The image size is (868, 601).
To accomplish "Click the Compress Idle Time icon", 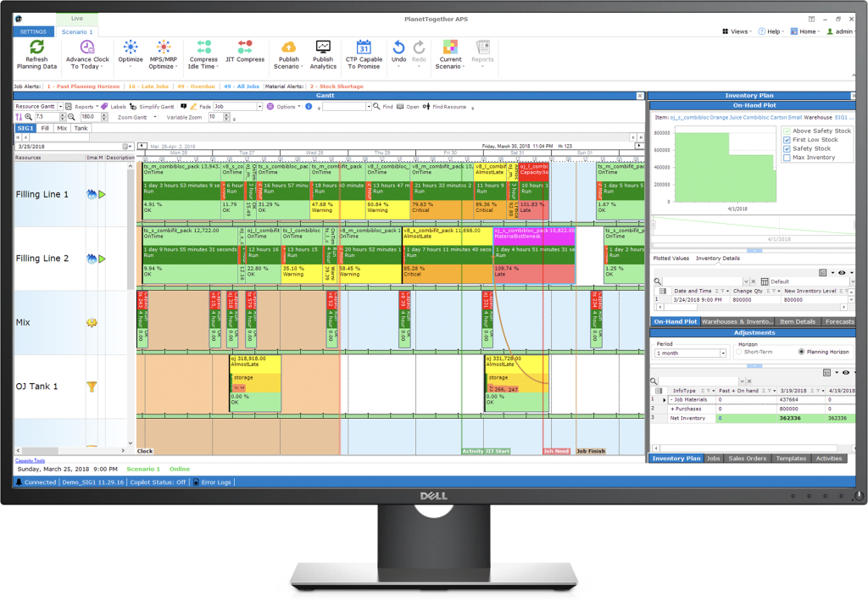I will tap(203, 47).
